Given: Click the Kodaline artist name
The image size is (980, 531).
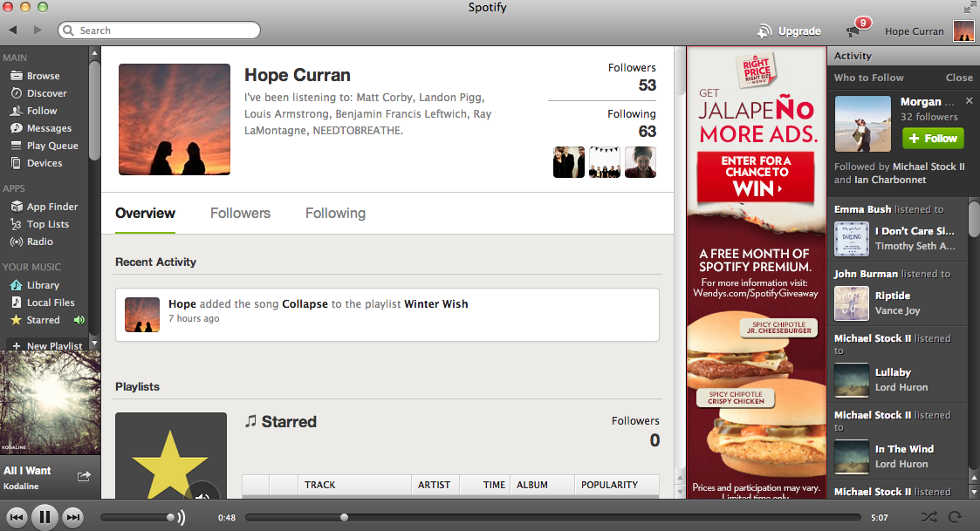Looking at the screenshot, I should point(21,486).
